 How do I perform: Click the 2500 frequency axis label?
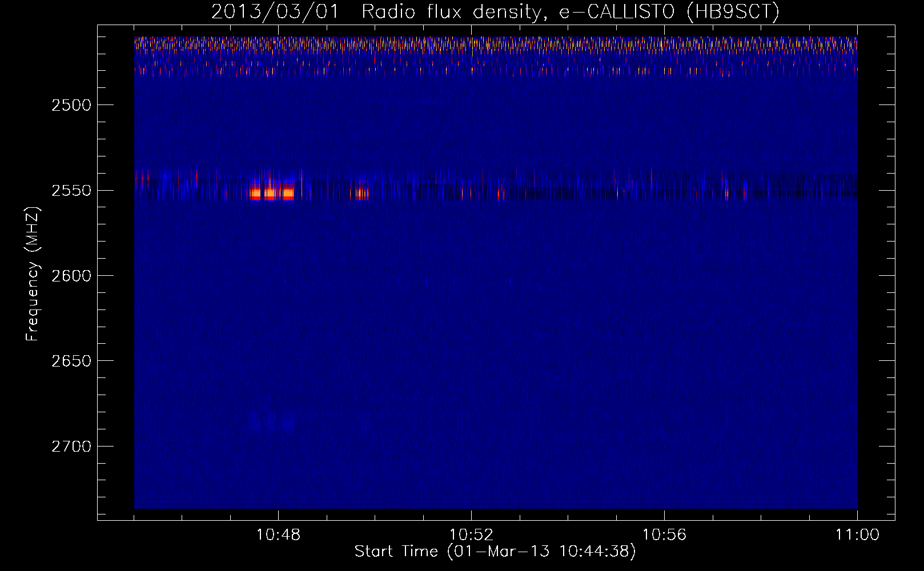tap(71, 105)
